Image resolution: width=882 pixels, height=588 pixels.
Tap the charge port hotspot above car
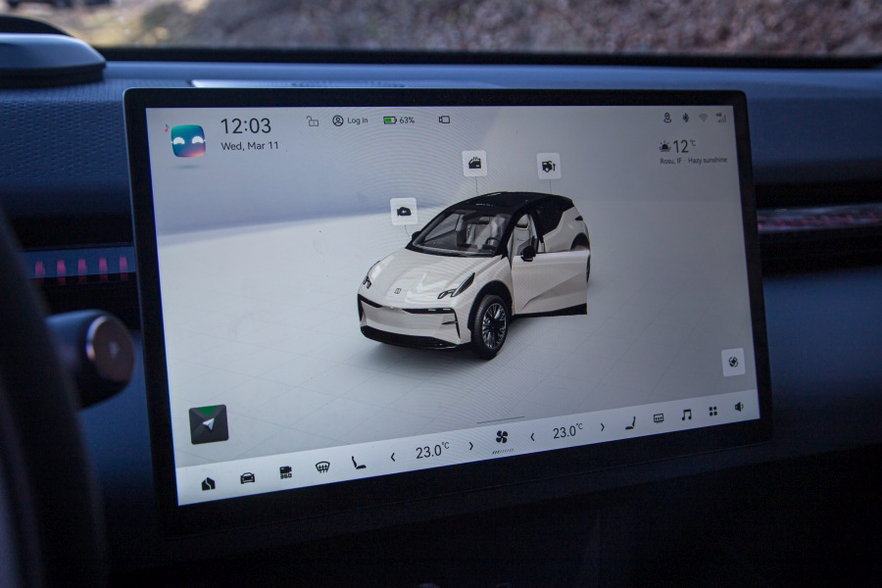click(x=548, y=166)
